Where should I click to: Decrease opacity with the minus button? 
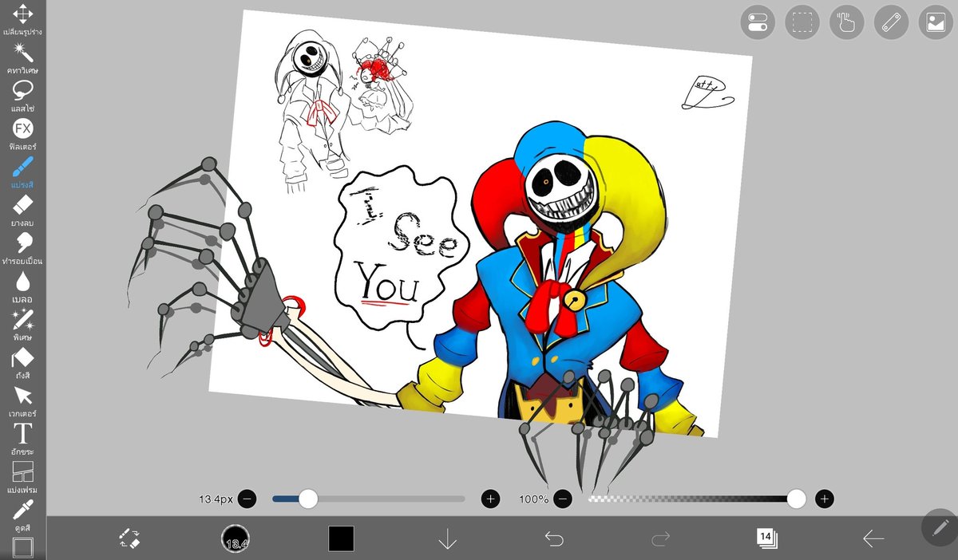coord(563,499)
